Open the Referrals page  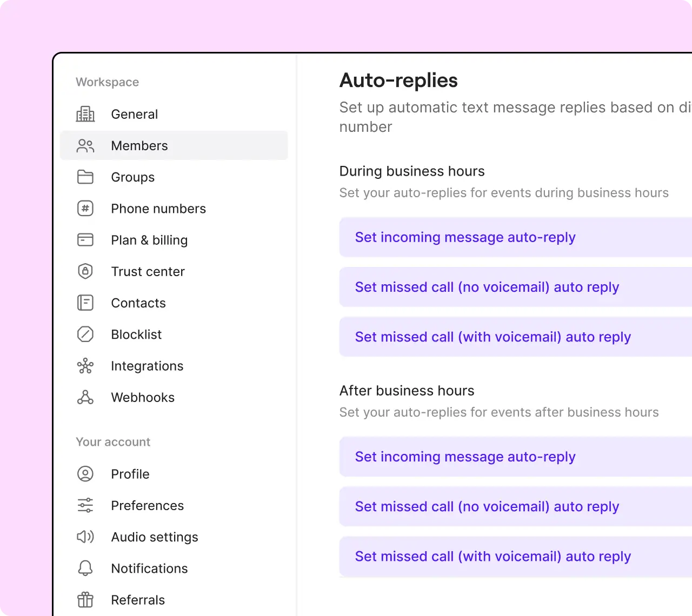tap(174, 600)
